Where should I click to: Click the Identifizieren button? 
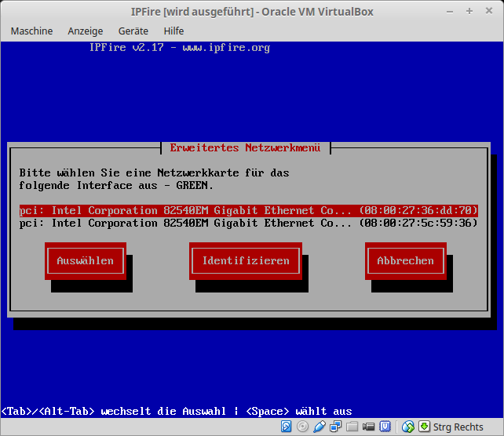(246, 260)
